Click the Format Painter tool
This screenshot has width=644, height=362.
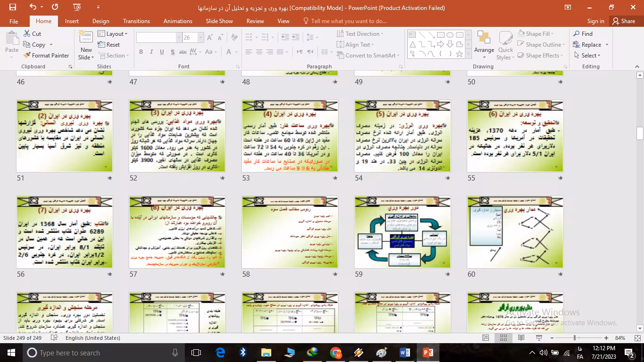46,56
